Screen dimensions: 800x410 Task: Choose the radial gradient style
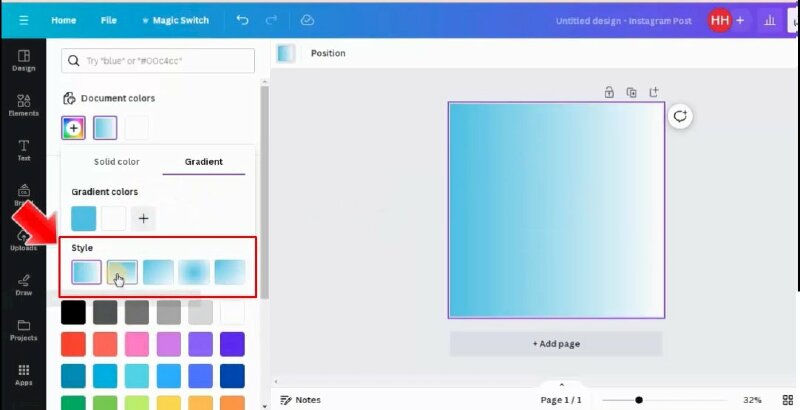194,272
